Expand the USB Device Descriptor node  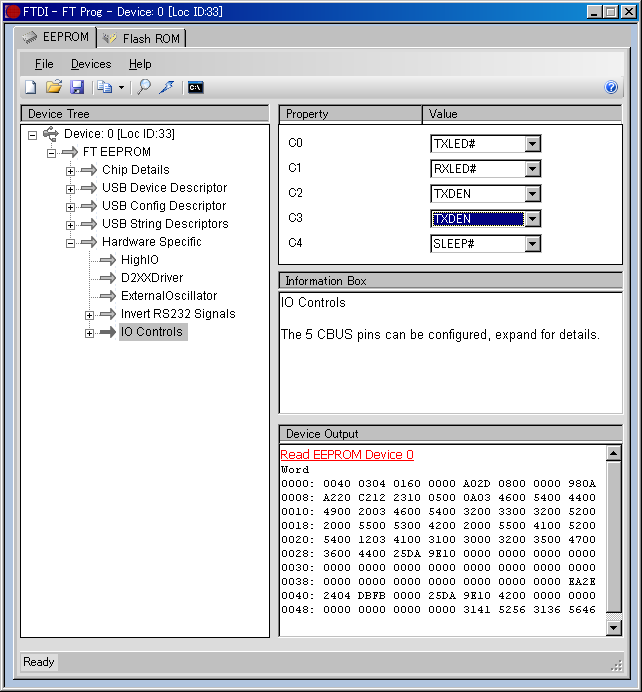pyautogui.click(x=70, y=189)
